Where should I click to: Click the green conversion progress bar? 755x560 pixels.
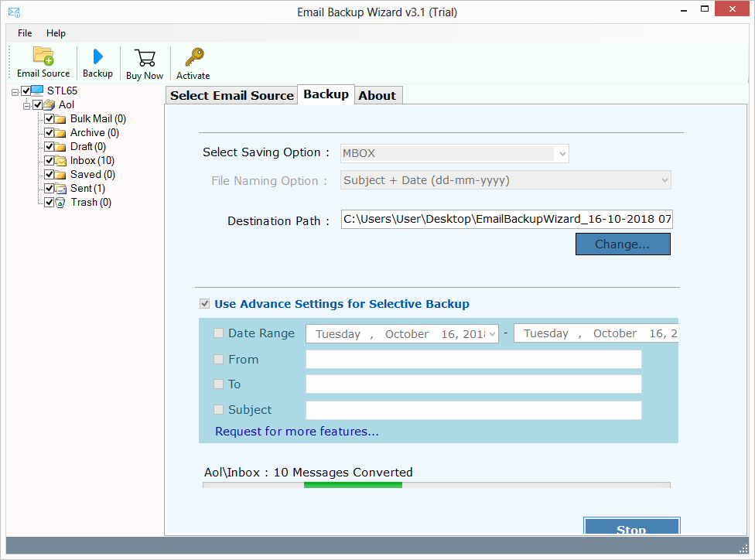pyautogui.click(x=353, y=486)
